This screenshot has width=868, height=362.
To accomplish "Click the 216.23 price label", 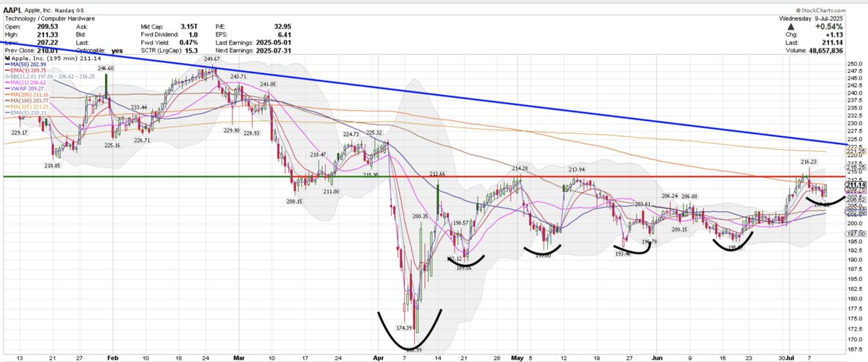I will pos(809,162).
